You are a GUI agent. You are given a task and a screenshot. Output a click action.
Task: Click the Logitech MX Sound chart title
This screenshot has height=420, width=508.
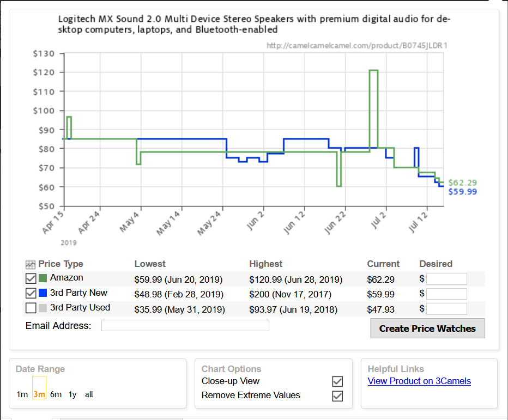point(254,25)
